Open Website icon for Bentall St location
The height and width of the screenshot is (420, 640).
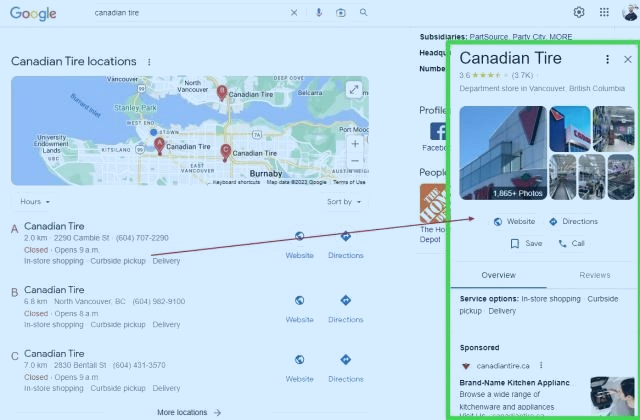click(299, 360)
